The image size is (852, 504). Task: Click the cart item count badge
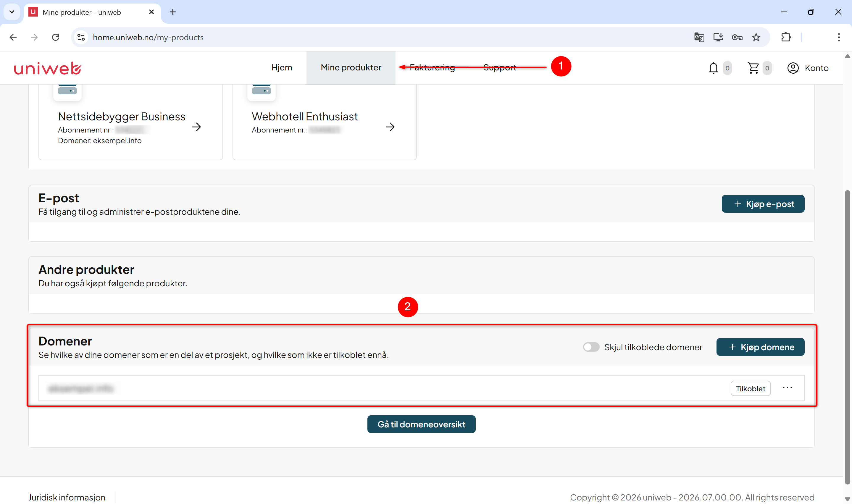coord(767,68)
